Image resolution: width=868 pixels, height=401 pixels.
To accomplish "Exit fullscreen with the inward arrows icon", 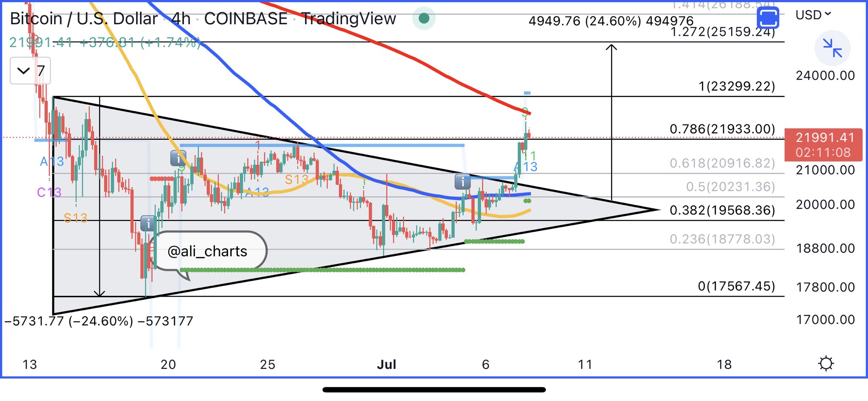I will click(x=832, y=47).
